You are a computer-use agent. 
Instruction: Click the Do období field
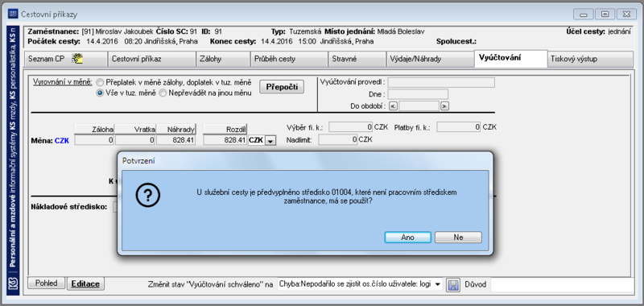click(419, 106)
